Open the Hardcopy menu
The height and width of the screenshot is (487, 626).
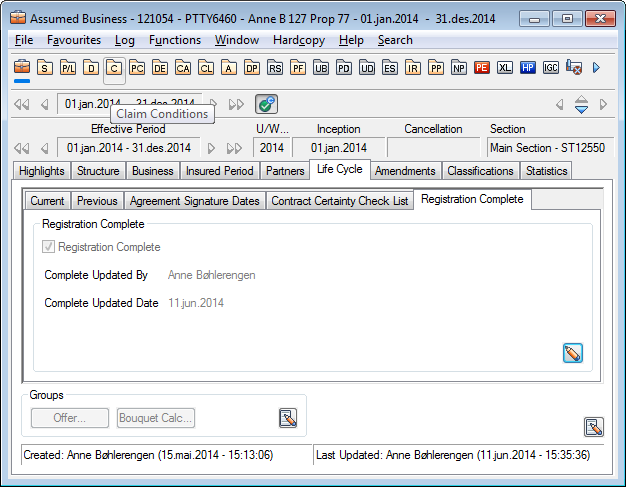(x=299, y=40)
